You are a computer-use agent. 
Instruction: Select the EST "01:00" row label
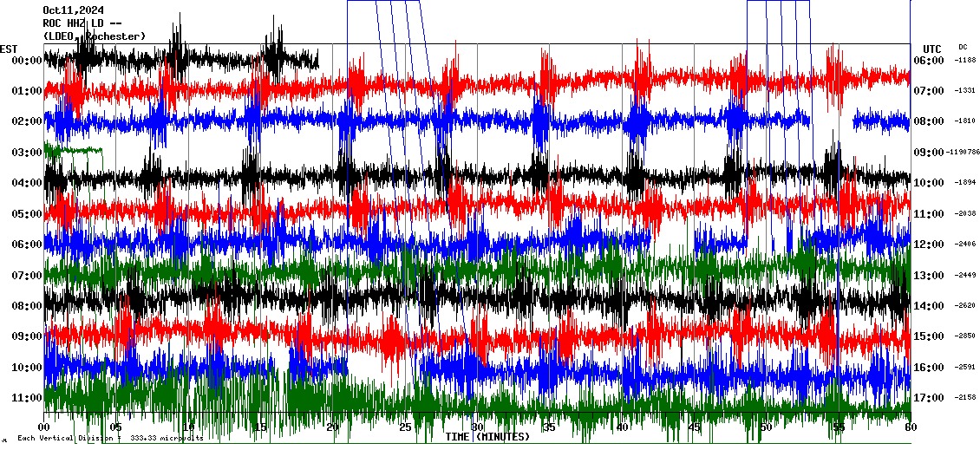(x=26, y=91)
